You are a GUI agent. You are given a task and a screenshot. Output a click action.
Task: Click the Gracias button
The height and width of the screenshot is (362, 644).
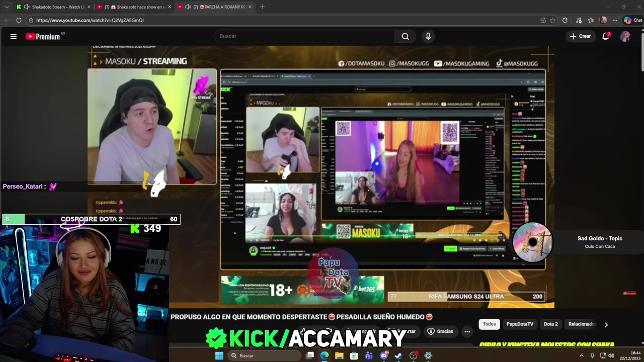440,332
